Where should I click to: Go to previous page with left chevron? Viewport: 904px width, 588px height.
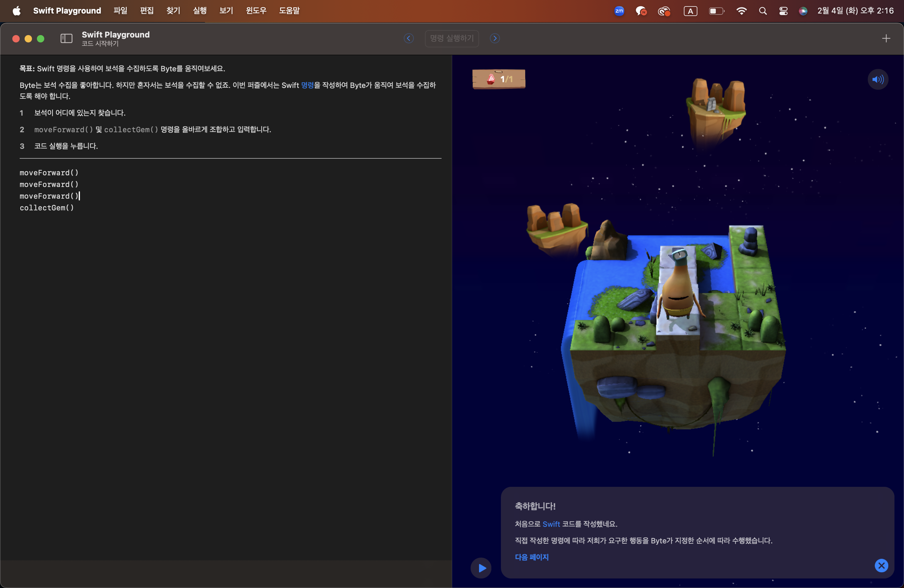[x=409, y=38]
